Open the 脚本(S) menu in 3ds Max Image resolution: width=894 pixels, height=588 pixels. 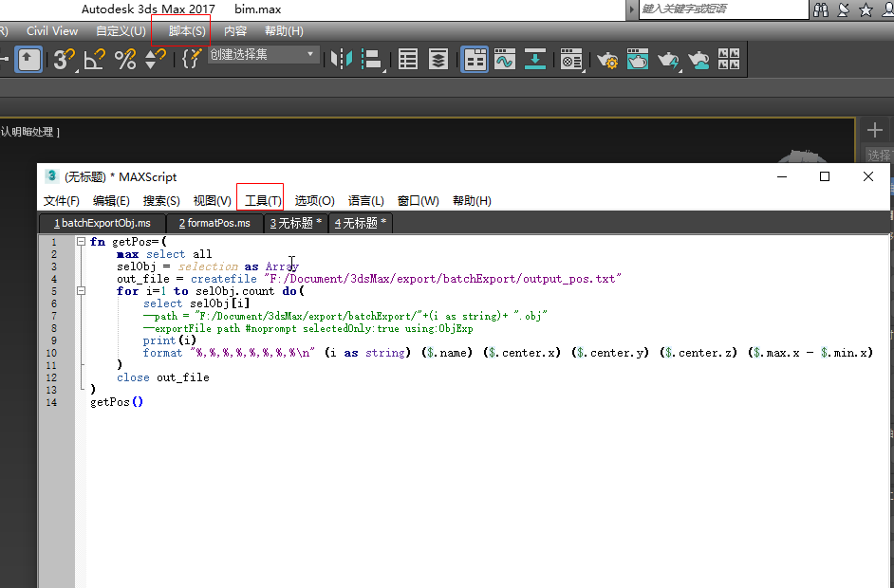coord(186,30)
